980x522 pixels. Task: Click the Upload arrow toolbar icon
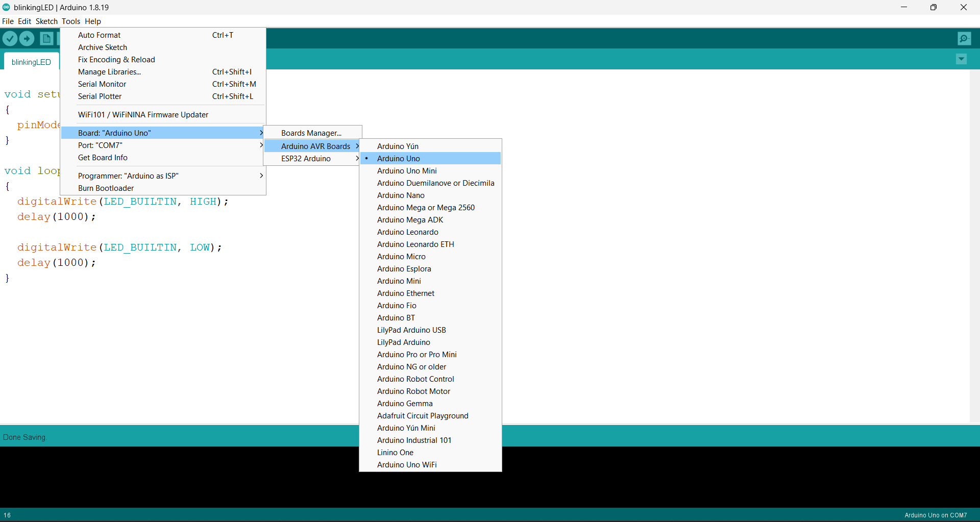[27, 38]
